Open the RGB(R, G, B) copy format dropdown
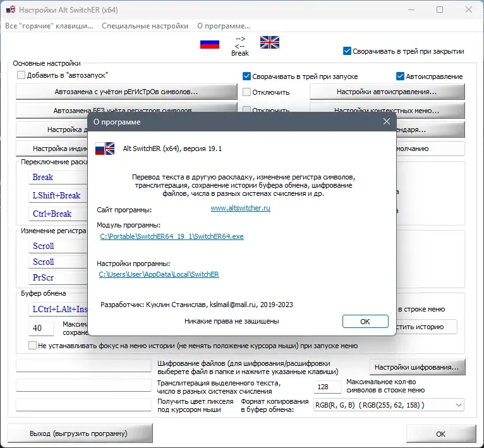The height and width of the screenshot is (448, 484). pos(389,405)
